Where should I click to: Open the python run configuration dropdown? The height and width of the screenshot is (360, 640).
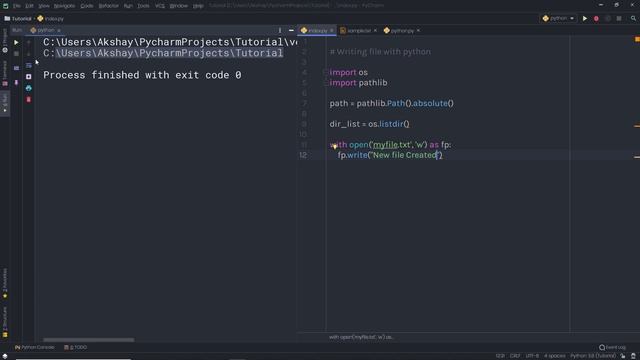click(x=558, y=18)
